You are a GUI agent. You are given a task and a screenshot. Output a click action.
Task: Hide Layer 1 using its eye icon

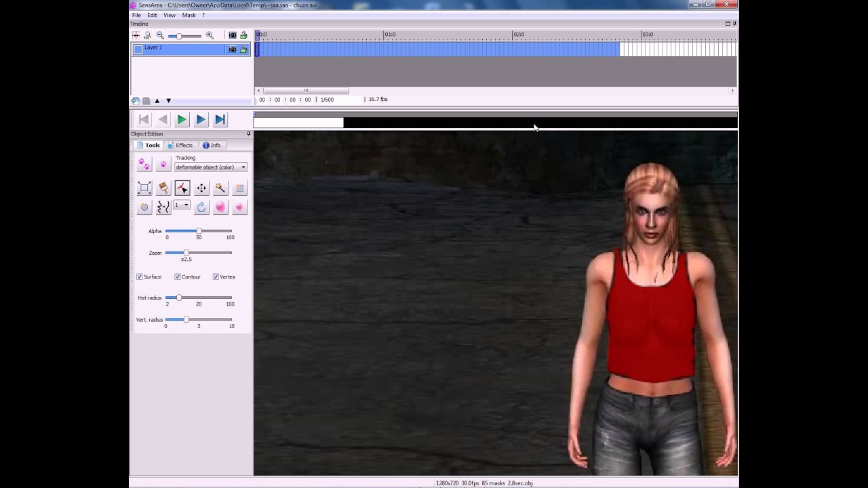coord(233,49)
